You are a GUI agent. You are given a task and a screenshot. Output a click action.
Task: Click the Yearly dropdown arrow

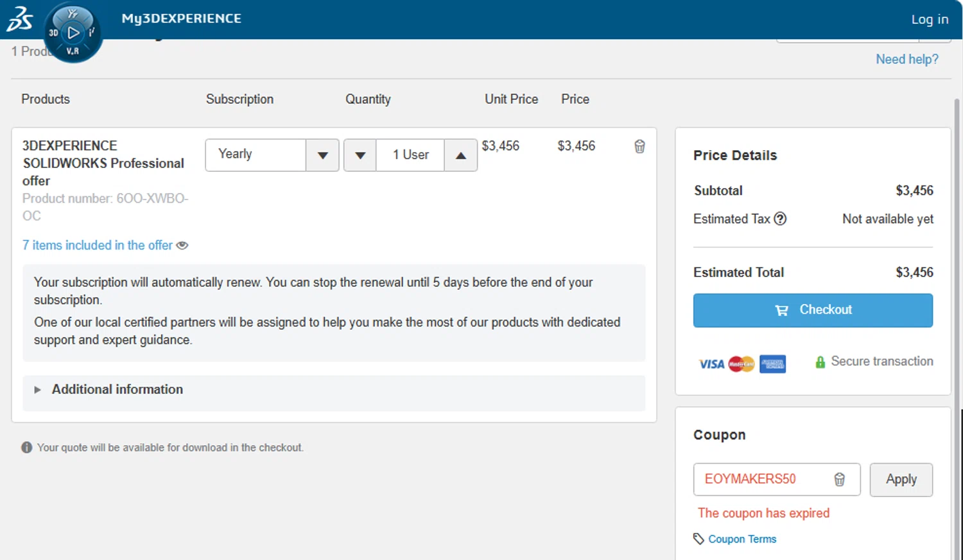(322, 155)
